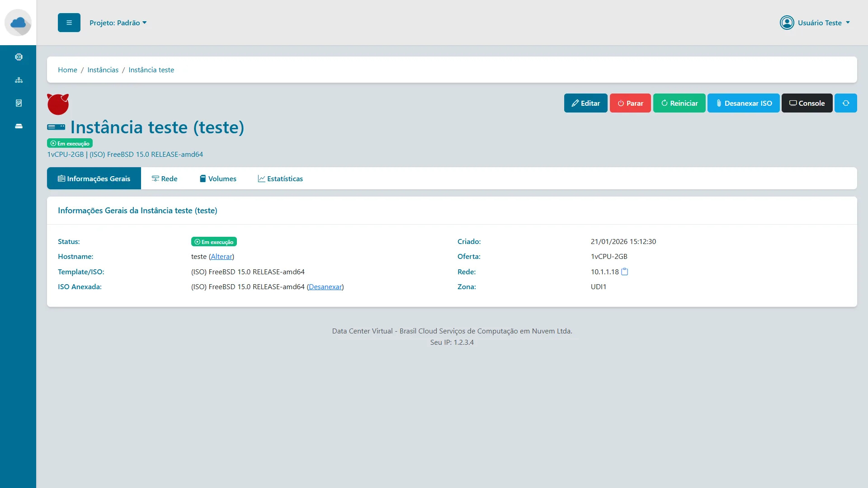868x488 pixels.
Task: Select the Volumes tab with its drive icon
Action: (x=218, y=178)
